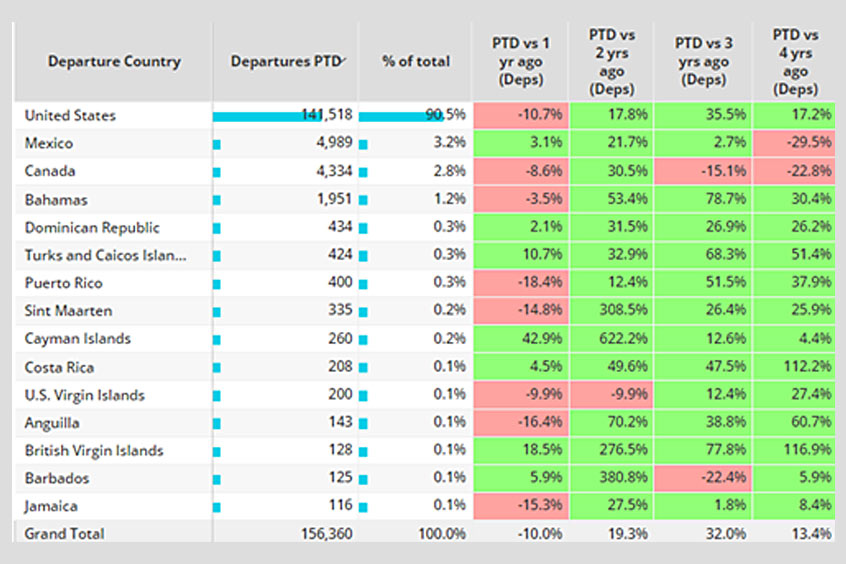
Task: Select the Jamaica 116 departures value
Action: 338,506
